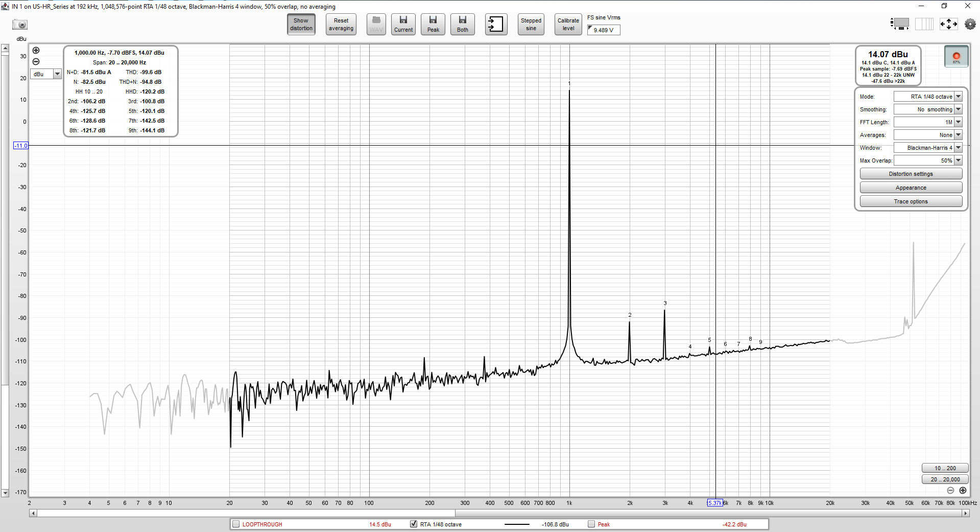The height and width of the screenshot is (532, 980).
Task: Open Max Overlap dropdown
Action: [928, 160]
